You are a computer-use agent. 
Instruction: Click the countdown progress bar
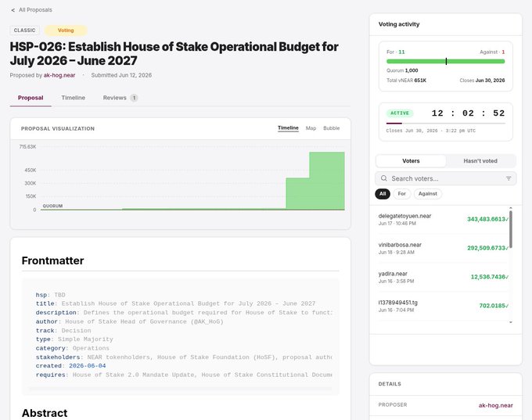(445, 124)
